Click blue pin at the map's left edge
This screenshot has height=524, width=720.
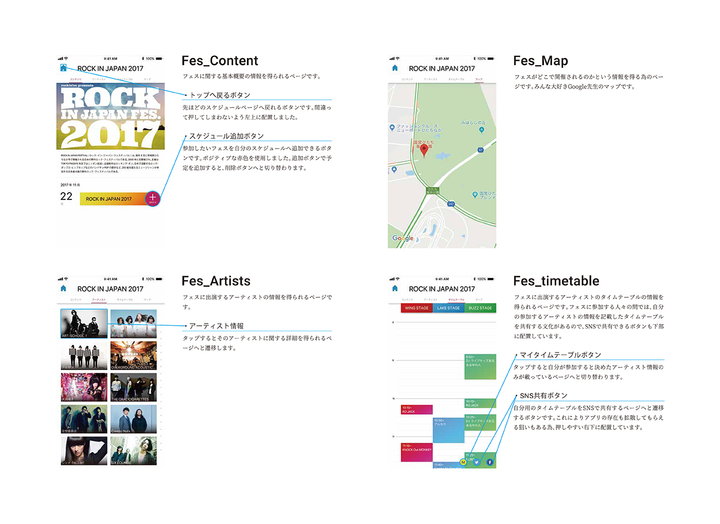pyautogui.click(x=394, y=169)
